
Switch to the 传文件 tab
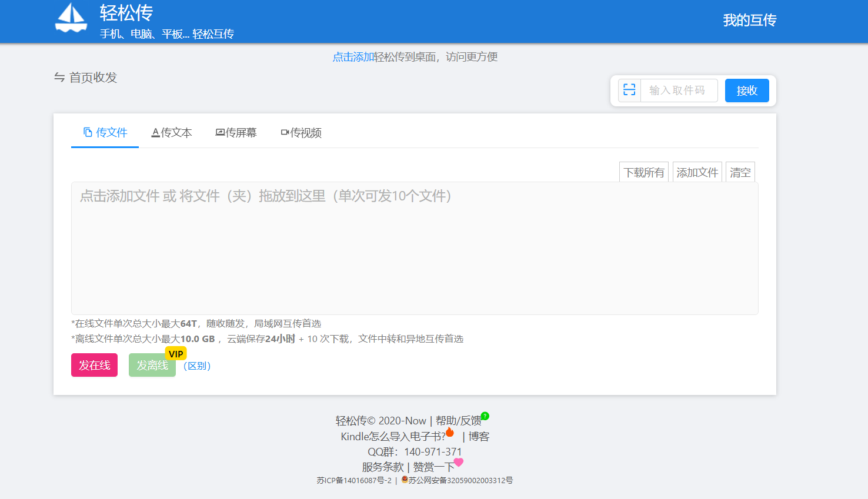tap(105, 133)
